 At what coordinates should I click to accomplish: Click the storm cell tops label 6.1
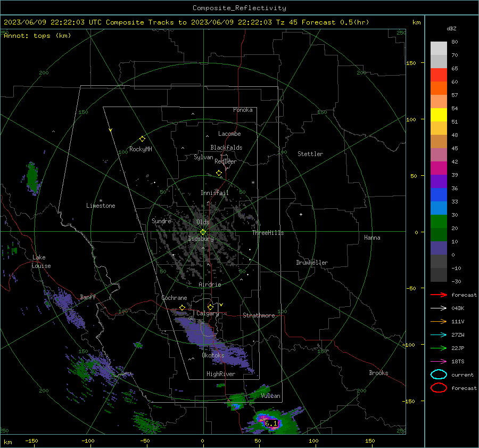pos(271,423)
